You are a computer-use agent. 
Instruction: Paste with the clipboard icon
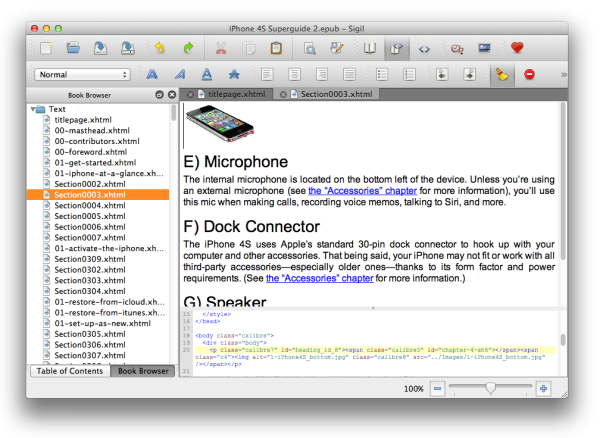pos(276,48)
